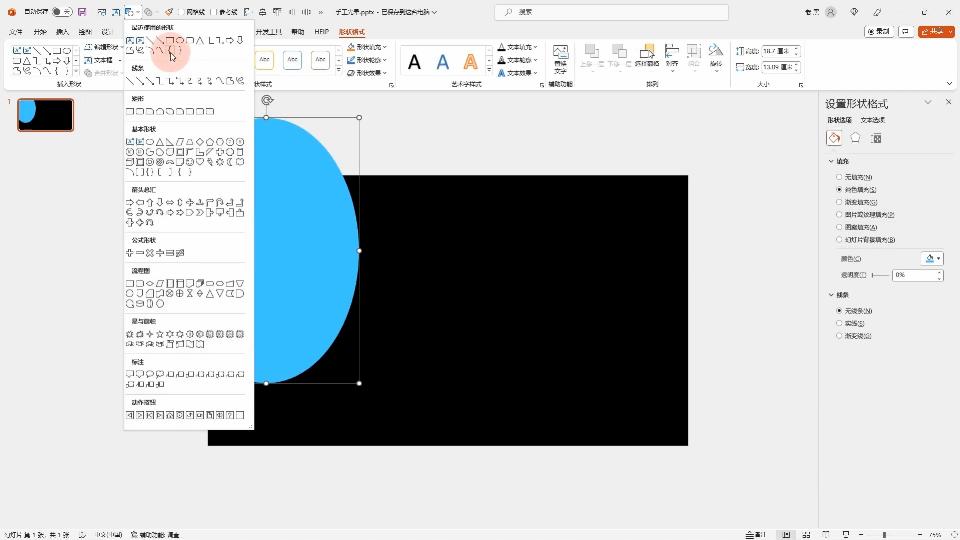Screen dimensions: 960x540
Task: Click the Align objects icon in ribbon
Action: coord(672,56)
